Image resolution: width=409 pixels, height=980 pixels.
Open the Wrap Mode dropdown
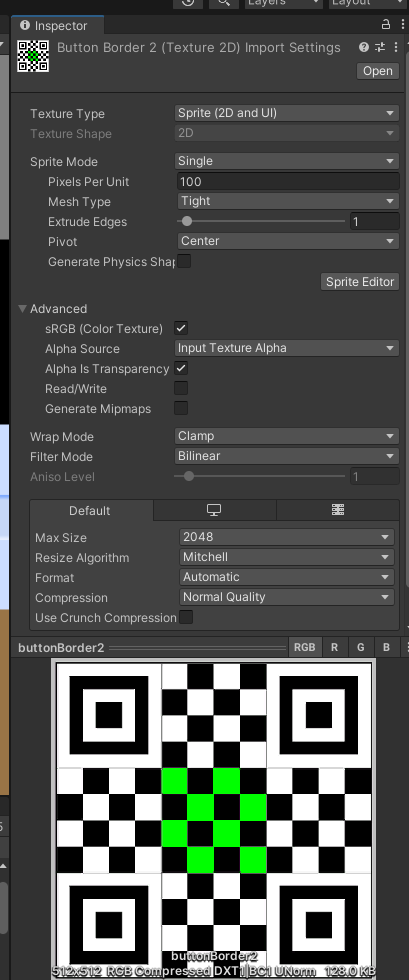tap(286, 436)
